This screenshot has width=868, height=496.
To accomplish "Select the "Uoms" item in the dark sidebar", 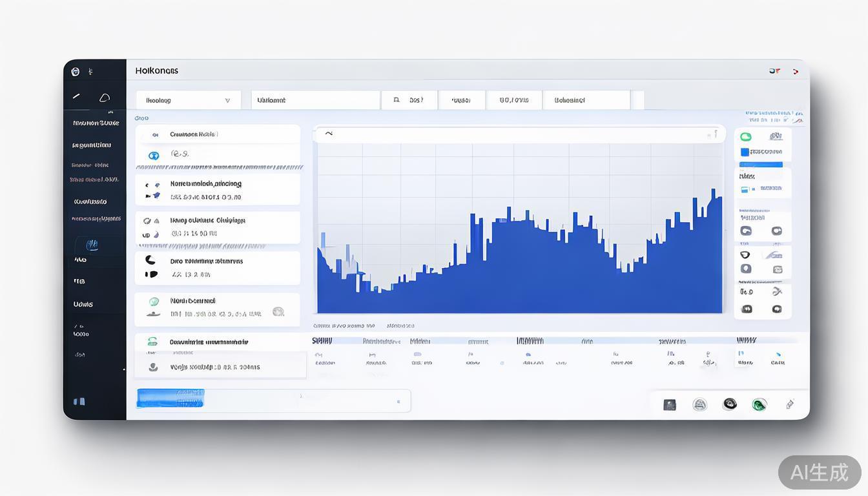I will tap(83, 304).
